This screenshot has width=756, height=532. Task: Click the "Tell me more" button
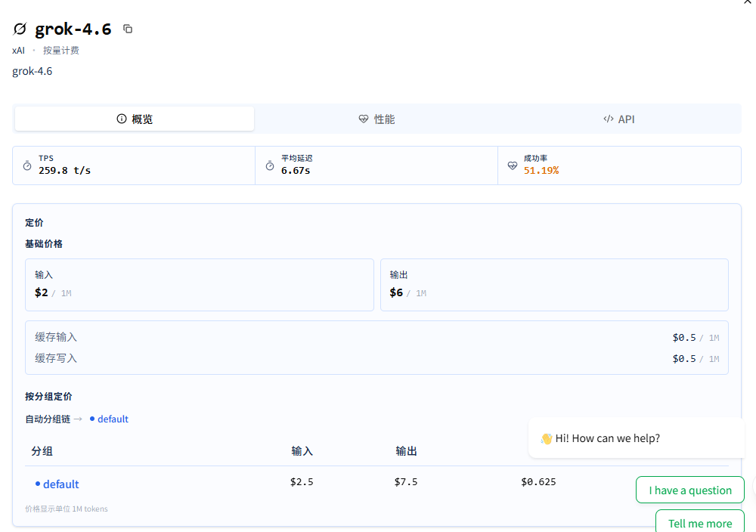click(x=699, y=523)
